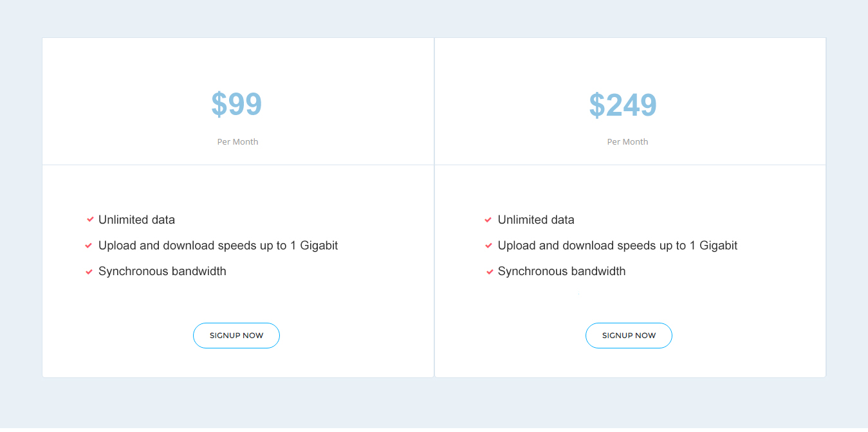
Task: Click horizontal divider line in the $99 card
Action: pos(238,165)
